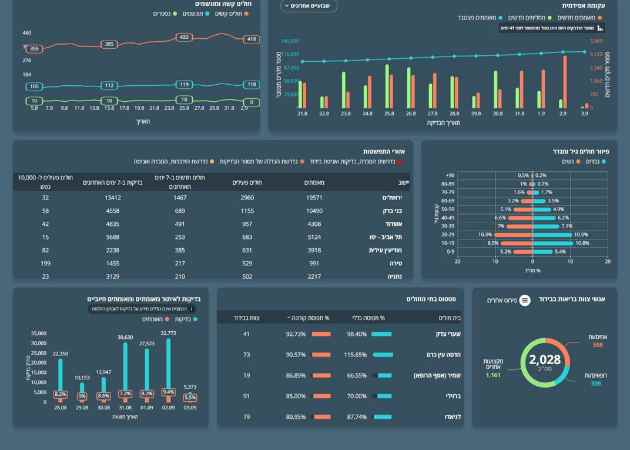Sort localities by tests in last 7 days header
This screenshot has width=630, height=450.
coord(112,182)
